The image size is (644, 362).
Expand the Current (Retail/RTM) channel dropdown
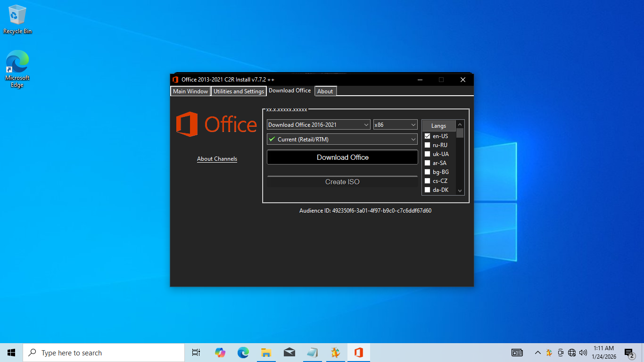342,140
